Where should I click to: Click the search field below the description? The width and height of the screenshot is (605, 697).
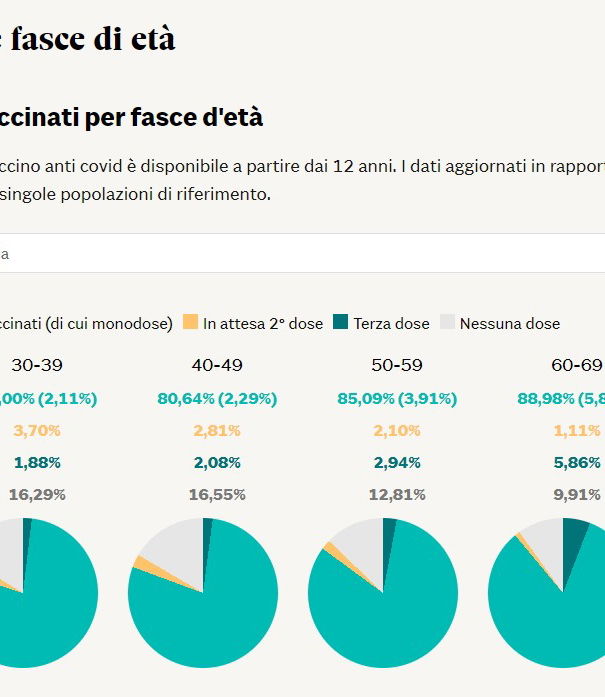(300, 254)
